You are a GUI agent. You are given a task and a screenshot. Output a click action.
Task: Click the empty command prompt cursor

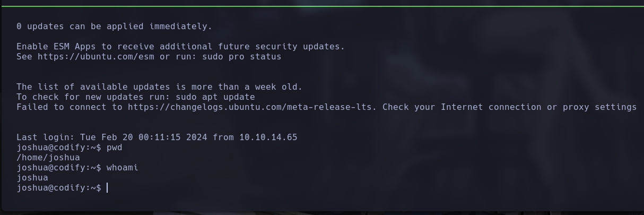(x=107, y=188)
